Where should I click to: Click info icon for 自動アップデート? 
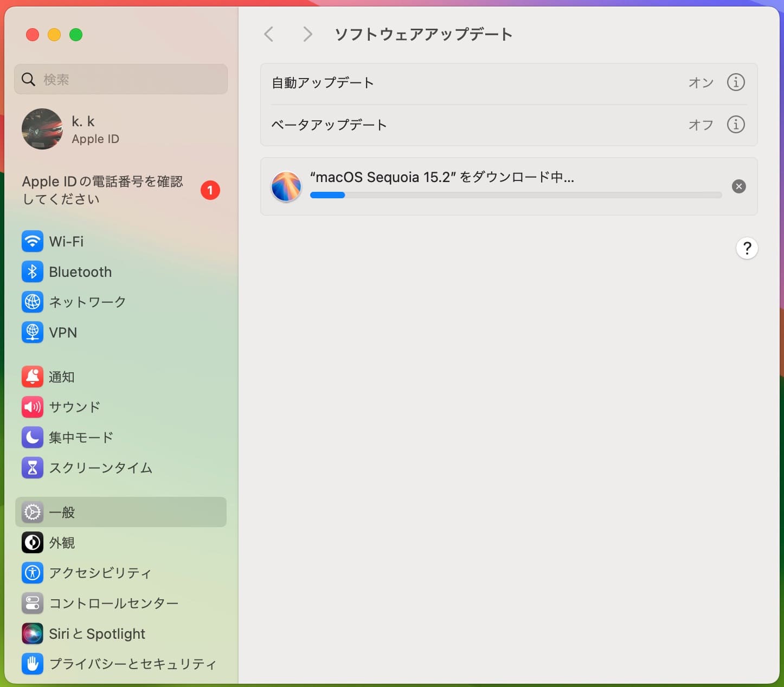pyautogui.click(x=736, y=82)
